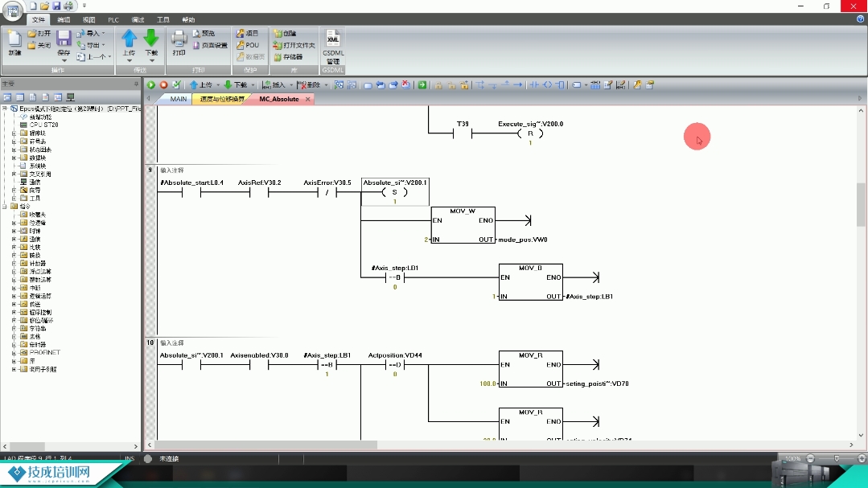The height and width of the screenshot is (488, 868).
Task: Pin the project tree panel
Action: pos(136,84)
